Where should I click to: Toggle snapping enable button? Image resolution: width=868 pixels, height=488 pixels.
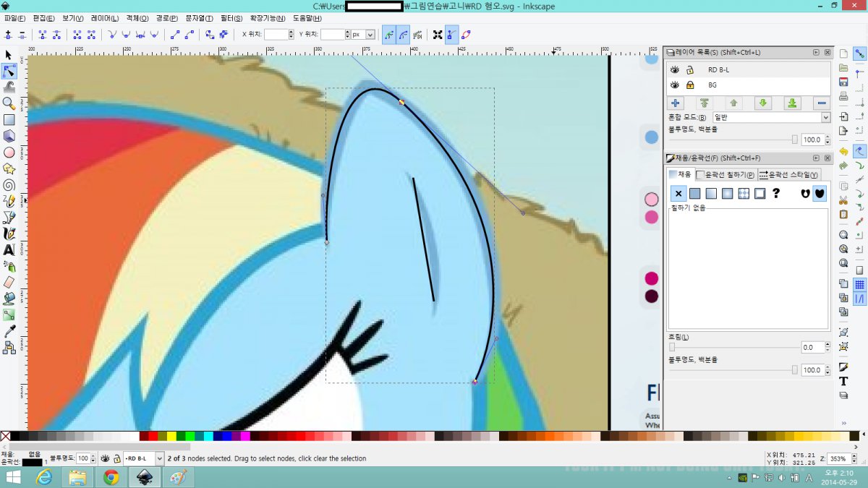[860, 53]
